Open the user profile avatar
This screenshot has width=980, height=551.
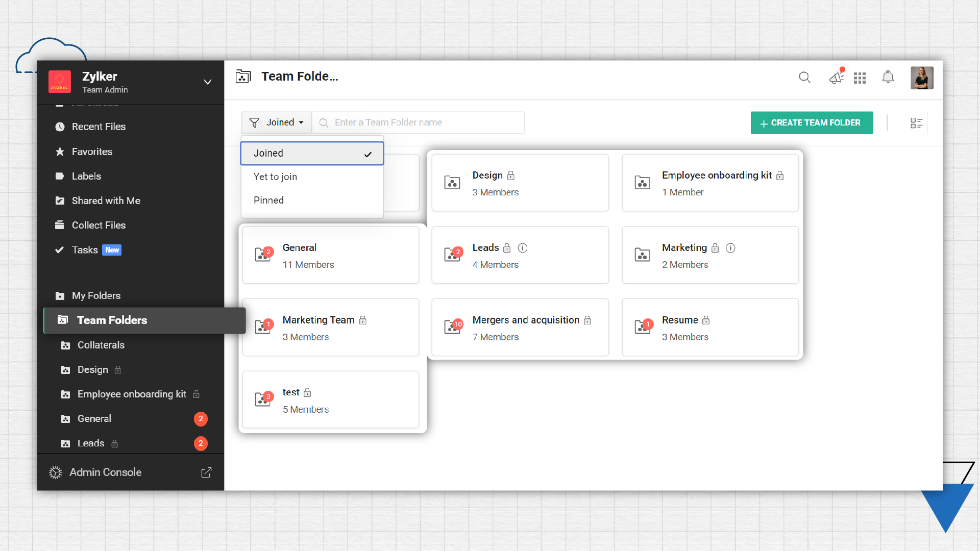pos(922,78)
